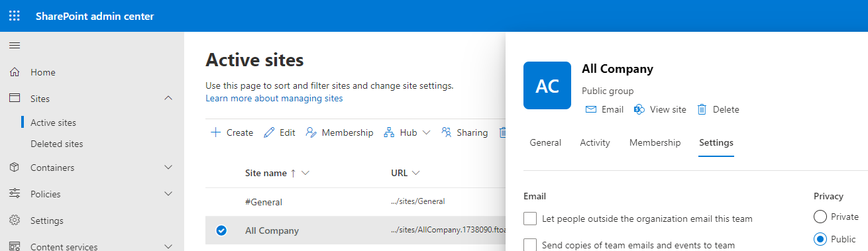Viewport: 868px width, 251px height.
Task: Open Learn more about managing sites
Action: [x=274, y=98]
